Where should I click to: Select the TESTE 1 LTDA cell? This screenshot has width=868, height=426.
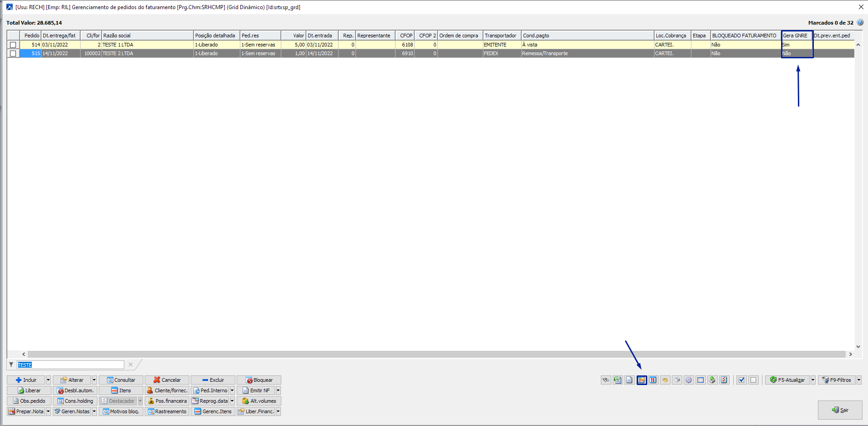[x=147, y=45]
